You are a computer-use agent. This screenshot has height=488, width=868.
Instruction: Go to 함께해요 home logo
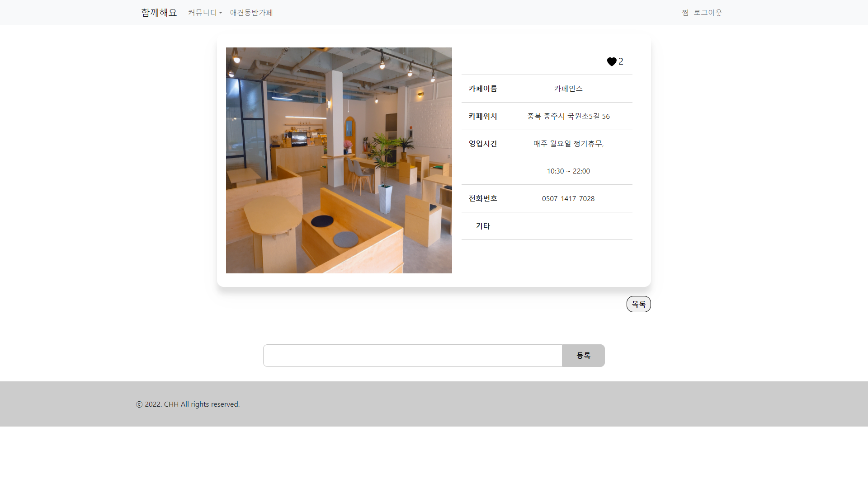pyautogui.click(x=159, y=13)
